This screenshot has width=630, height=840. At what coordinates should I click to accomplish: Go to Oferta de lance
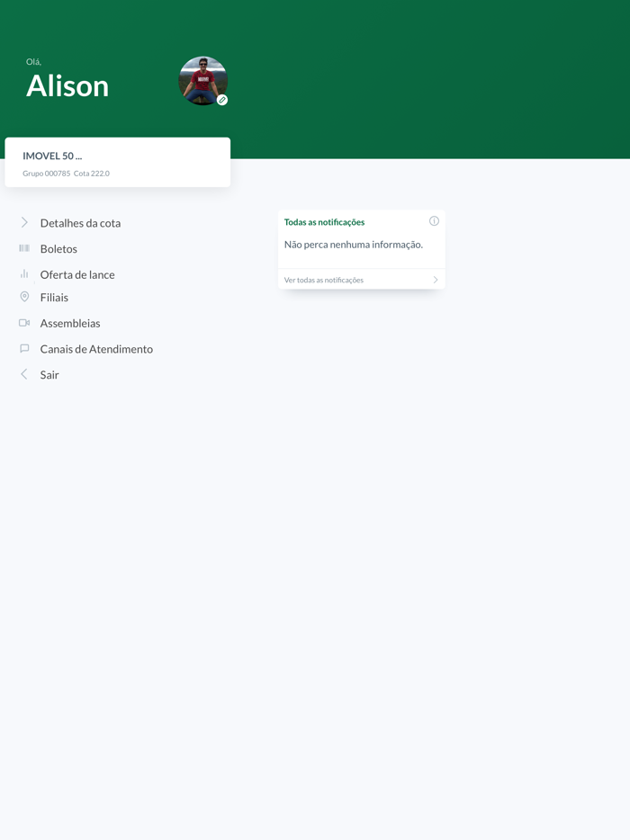pos(77,274)
